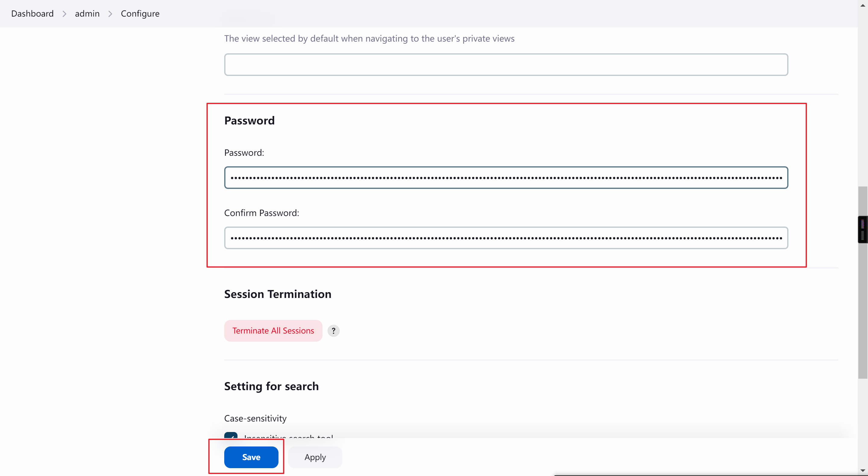Click the help question mark icon
868x476 pixels.
[x=333, y=330]
